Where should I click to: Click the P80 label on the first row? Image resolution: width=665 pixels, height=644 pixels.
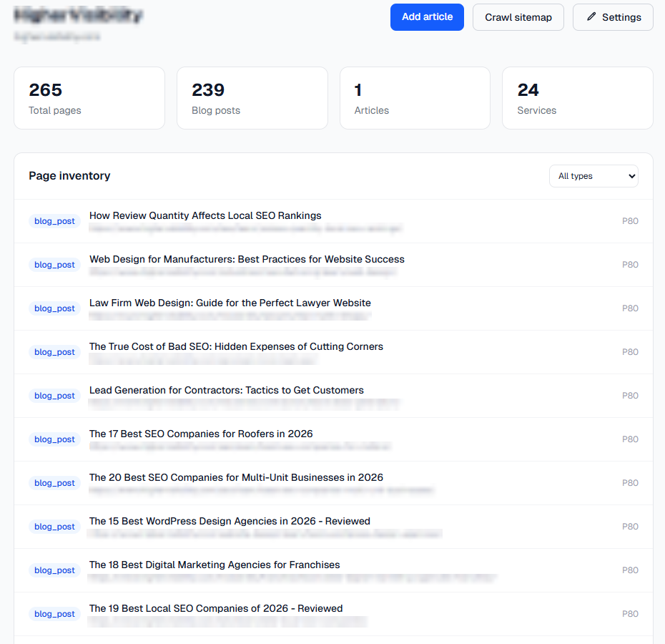click(630, 220)
